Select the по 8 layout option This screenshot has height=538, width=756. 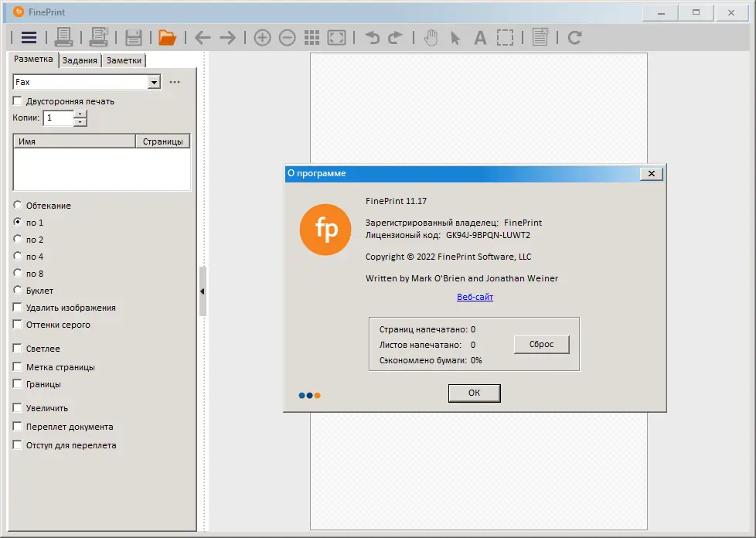click(x=17, y=273)
